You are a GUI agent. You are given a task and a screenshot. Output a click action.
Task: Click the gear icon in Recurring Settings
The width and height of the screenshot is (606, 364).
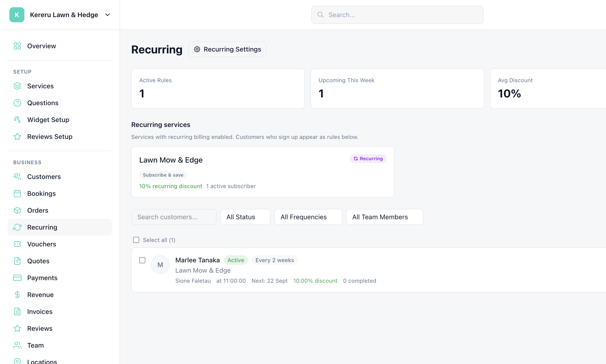point(197,49)
